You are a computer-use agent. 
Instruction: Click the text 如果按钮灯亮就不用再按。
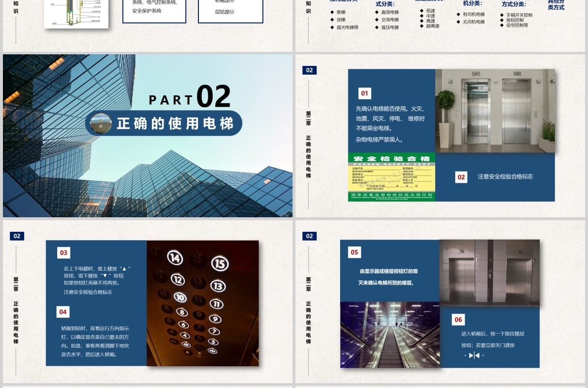coord(92,282)
